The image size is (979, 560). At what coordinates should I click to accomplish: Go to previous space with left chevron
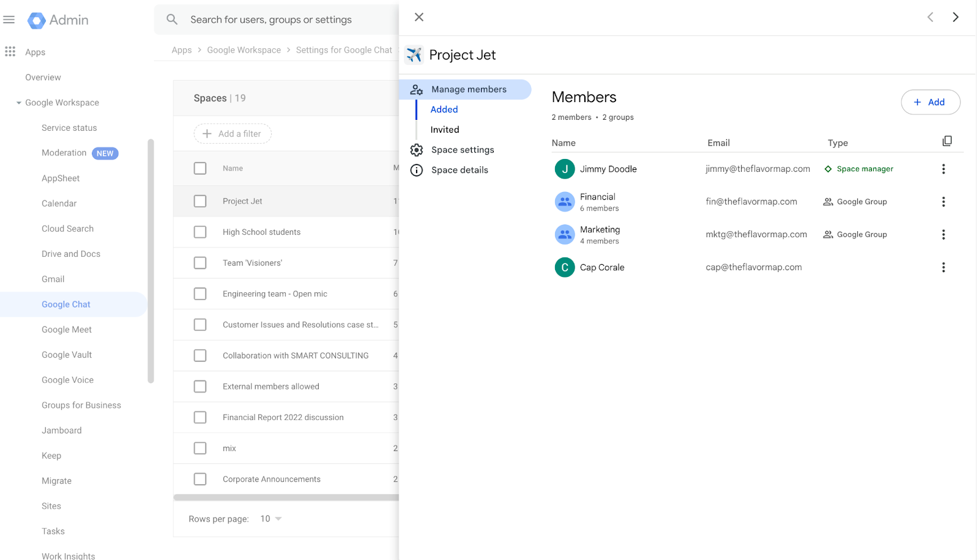coord(930,17)
